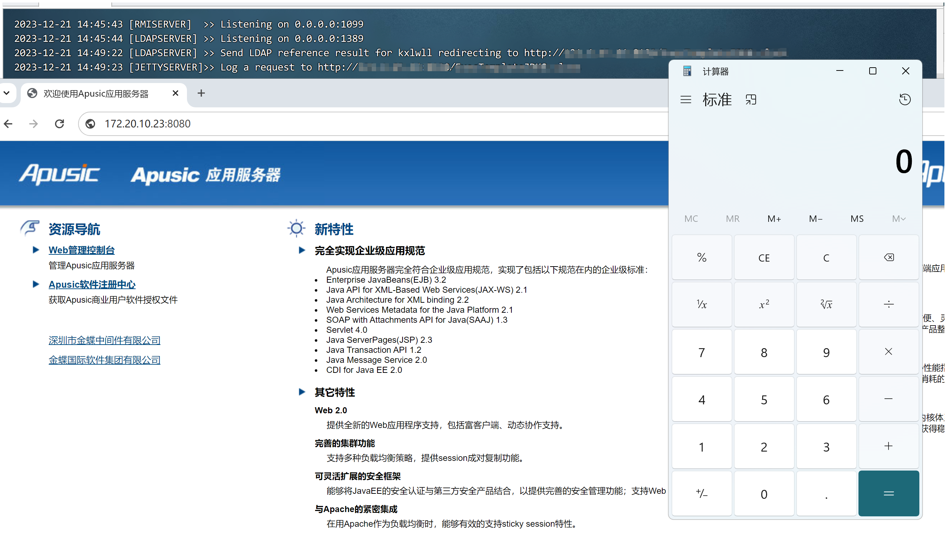
Task: Open the Web管理控制台 link
Action: [82, 250]
